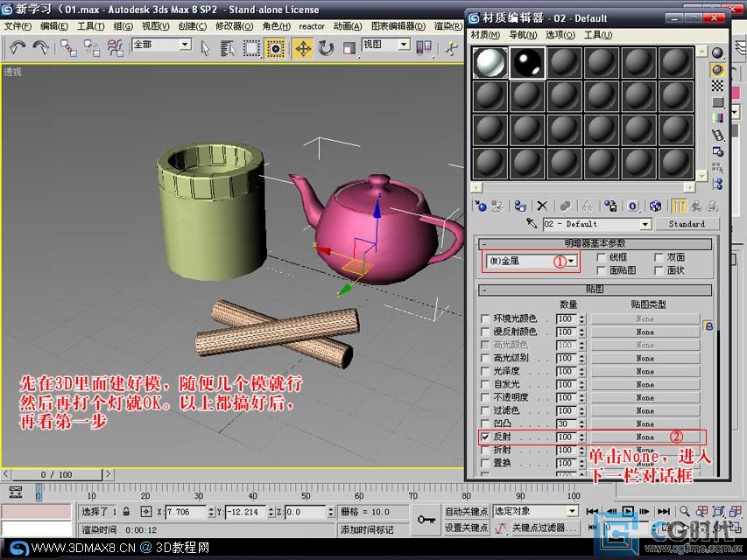This screenshot has width=747, height=560.
Task: Pick the Select Object arrow tool
Action: 205,48
